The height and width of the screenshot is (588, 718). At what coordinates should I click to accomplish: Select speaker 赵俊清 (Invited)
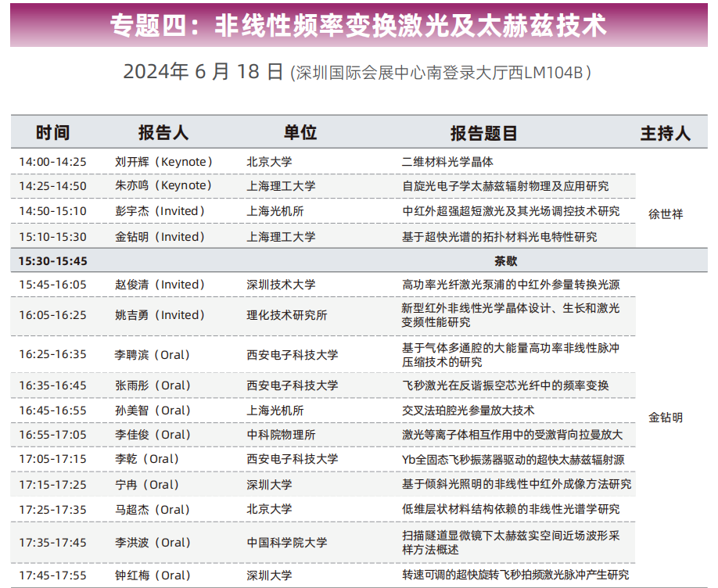point(160,285)
